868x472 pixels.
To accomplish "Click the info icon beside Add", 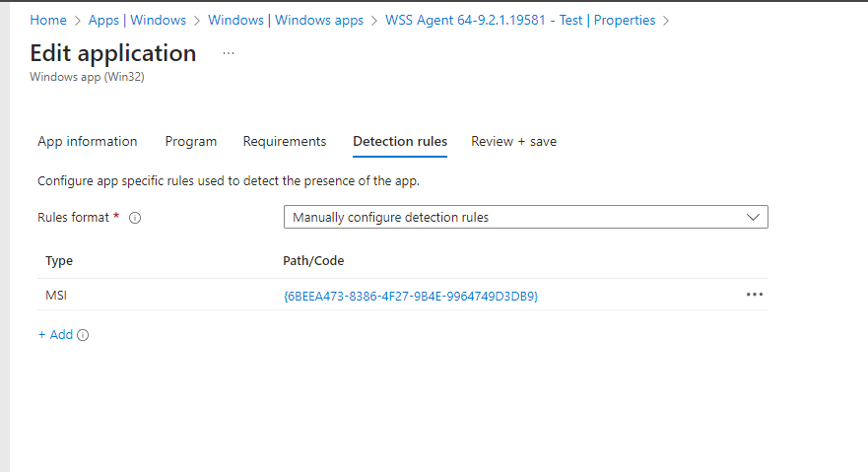I will [x=83, y=335].
